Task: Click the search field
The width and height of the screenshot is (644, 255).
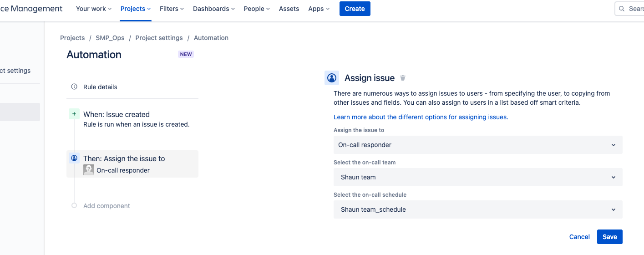Action: click(629, 9)
